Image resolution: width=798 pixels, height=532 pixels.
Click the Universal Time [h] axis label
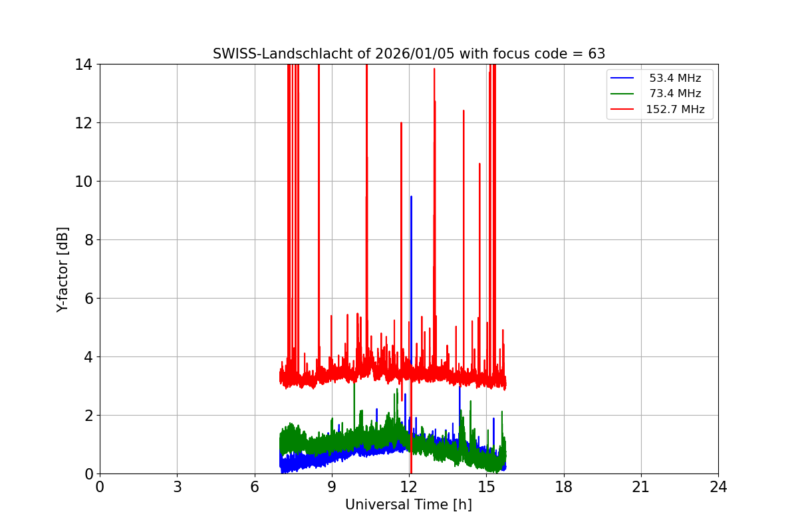coord(408,505)
